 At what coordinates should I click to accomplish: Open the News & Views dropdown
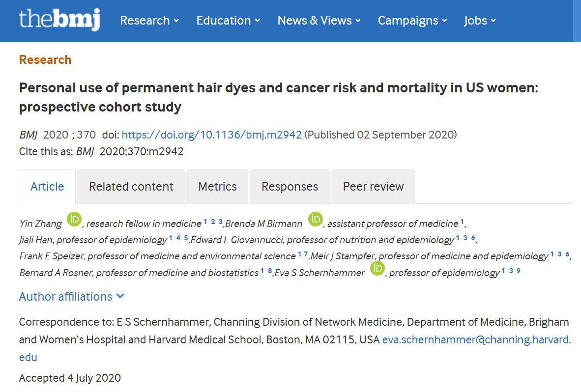[319, 21]
